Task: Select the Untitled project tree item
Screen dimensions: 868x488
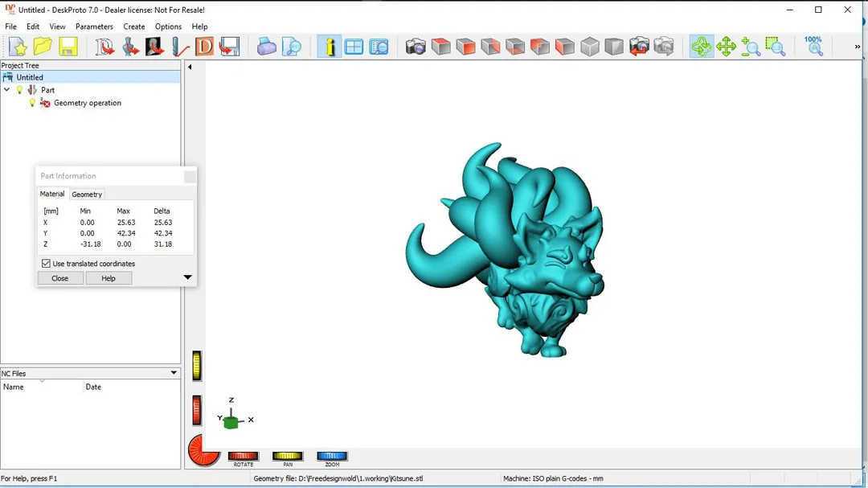Action: tap(30, 77)
